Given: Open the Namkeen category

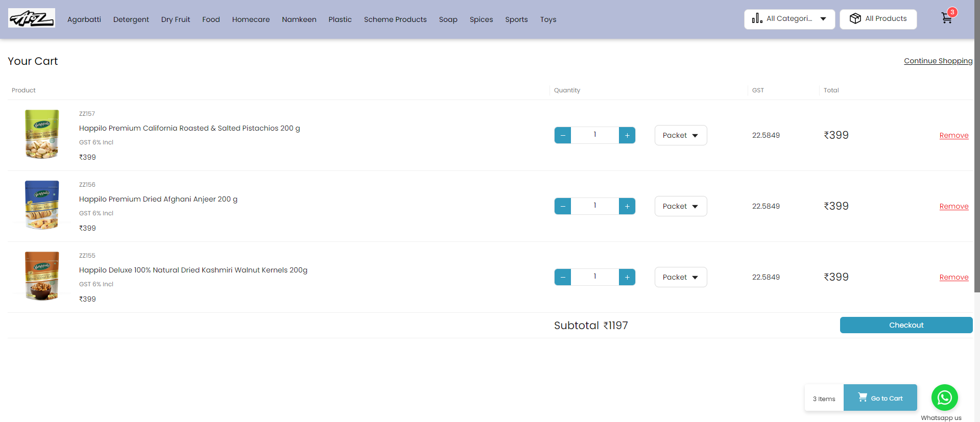Looking at the screenshot, I should pyautogui.click(x=299, y=19).
